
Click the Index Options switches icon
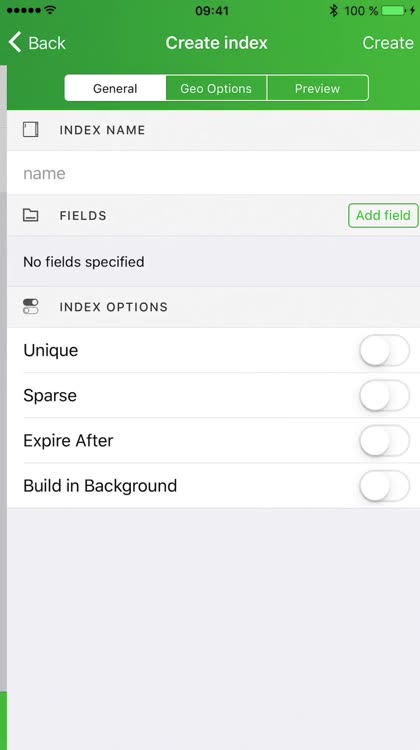(31, 307)
